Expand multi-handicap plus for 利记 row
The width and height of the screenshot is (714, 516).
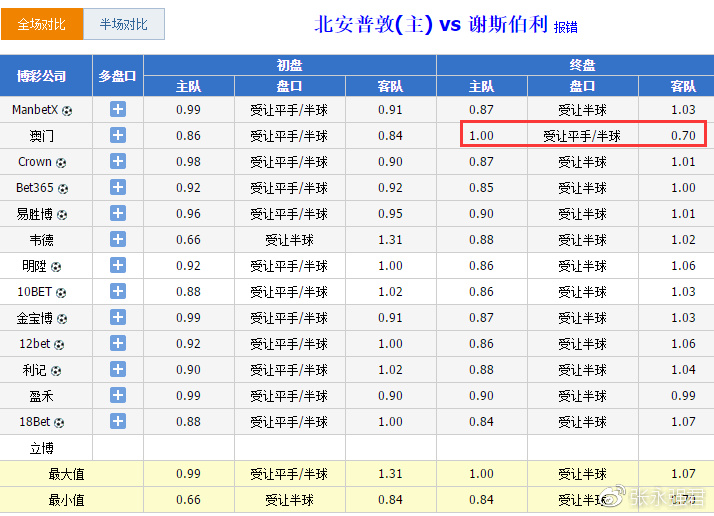(118, 369)
